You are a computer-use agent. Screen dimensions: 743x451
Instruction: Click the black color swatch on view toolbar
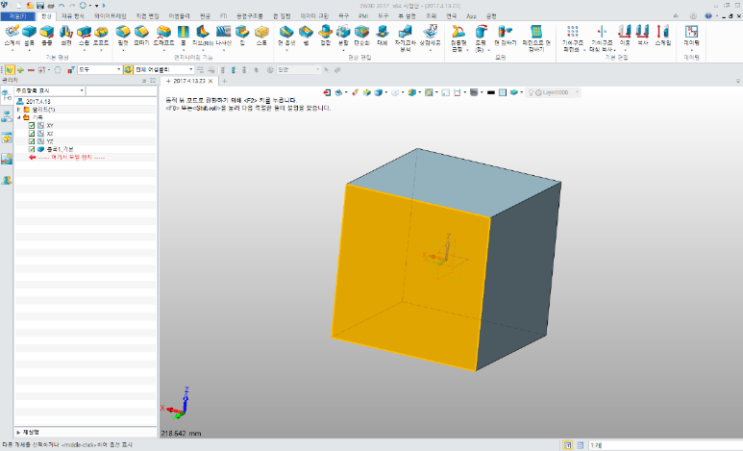click(491, 92)
